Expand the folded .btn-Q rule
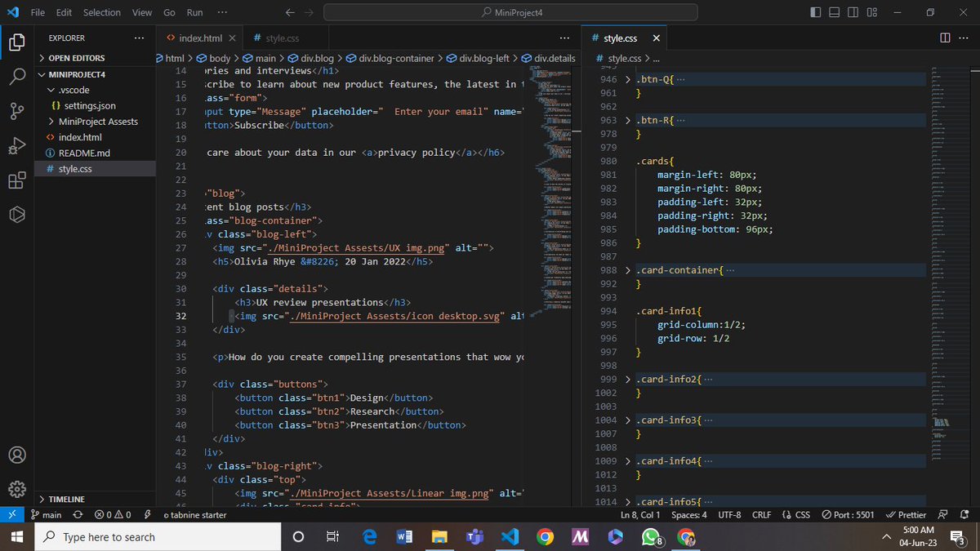 pyautogui.click(x=627, y=79)
